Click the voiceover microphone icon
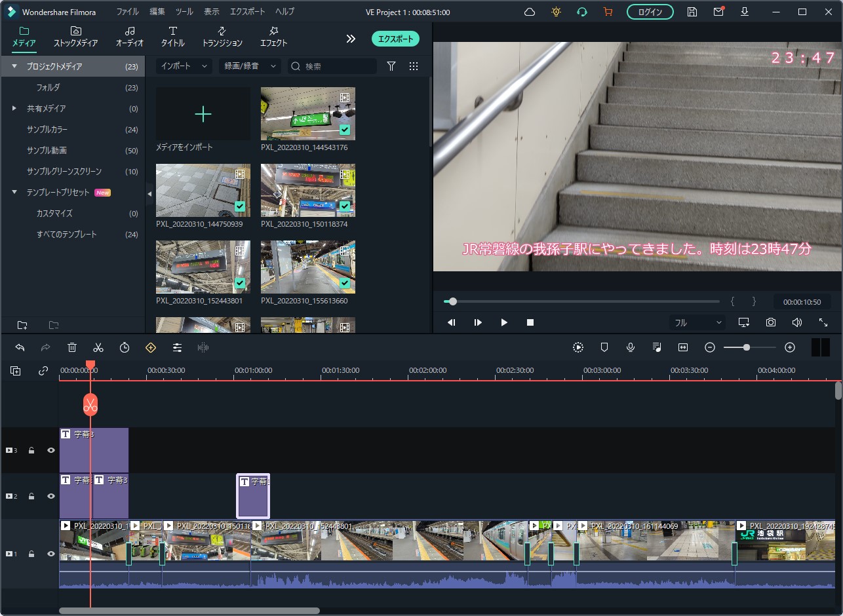The width and height of the screenshot is (843, 616). [631, 348]
